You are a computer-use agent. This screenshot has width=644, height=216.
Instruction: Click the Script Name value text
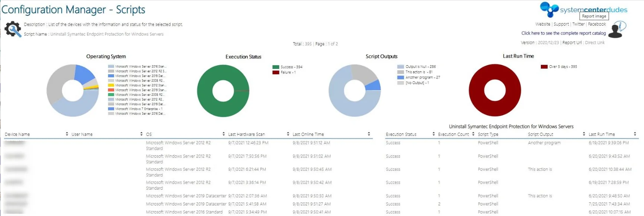tap(107, 34)
